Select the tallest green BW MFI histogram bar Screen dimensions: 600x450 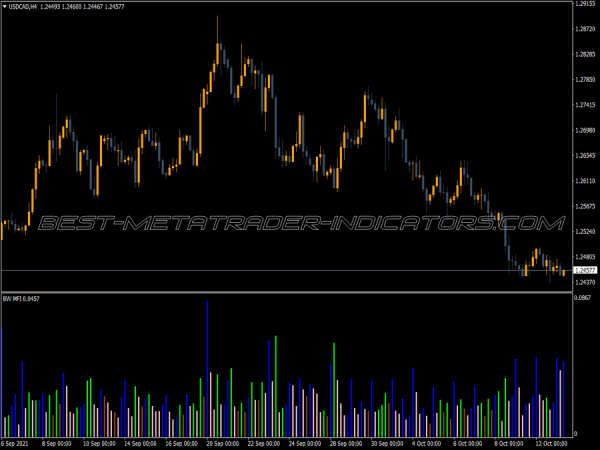pyautogui.click(x=276, y=386)
